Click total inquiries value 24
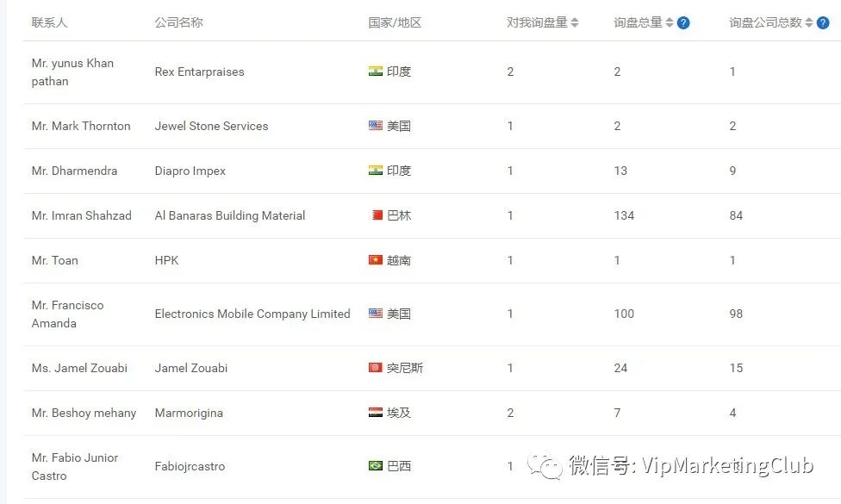Image resolution: width=841 pixels, height=504 pixels. click(620, 368)
